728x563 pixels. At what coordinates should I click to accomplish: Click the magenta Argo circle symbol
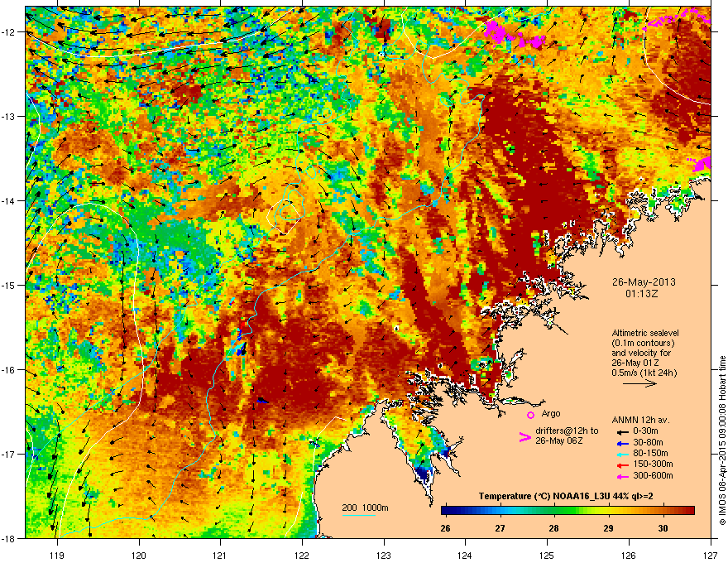pyautogui.click(x=530, y=415)
